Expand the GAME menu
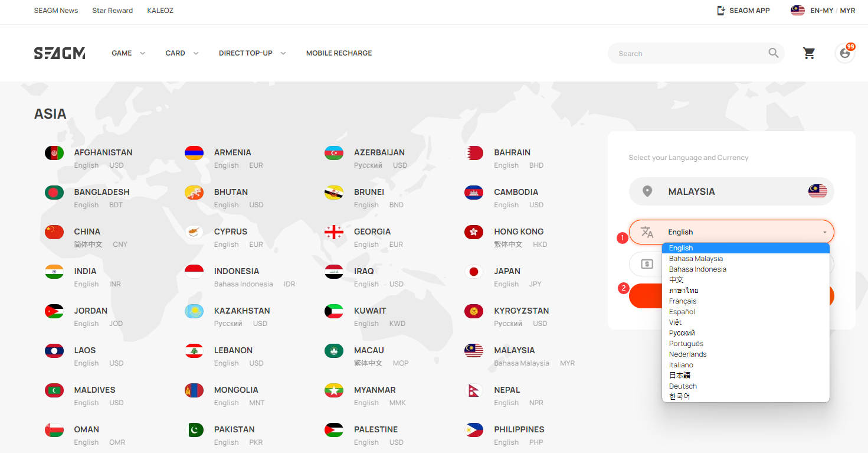The width and height of the screenshot is (868, 453). (128, 53)
